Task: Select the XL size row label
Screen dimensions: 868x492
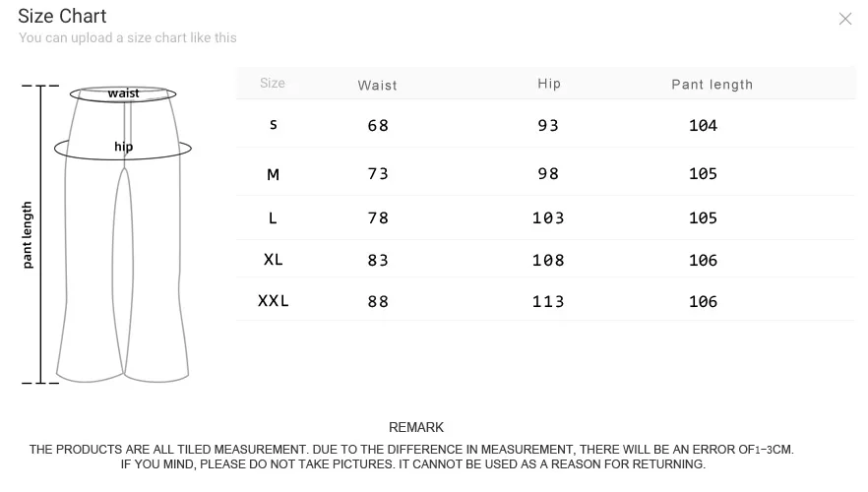Action: (x=273, y=260)
